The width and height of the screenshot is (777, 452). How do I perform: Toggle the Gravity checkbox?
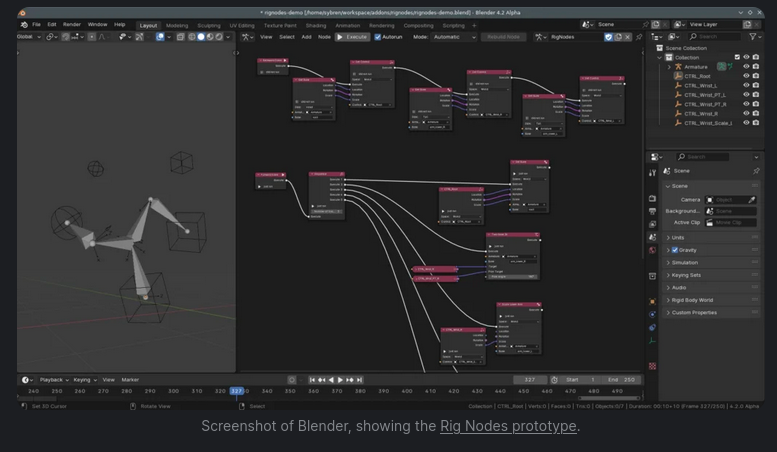point(674,250)
